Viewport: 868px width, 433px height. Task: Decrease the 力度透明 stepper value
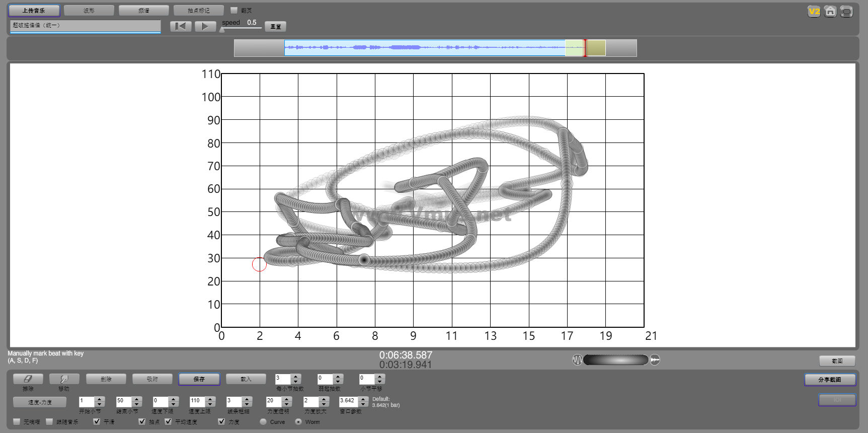point(287,404)
